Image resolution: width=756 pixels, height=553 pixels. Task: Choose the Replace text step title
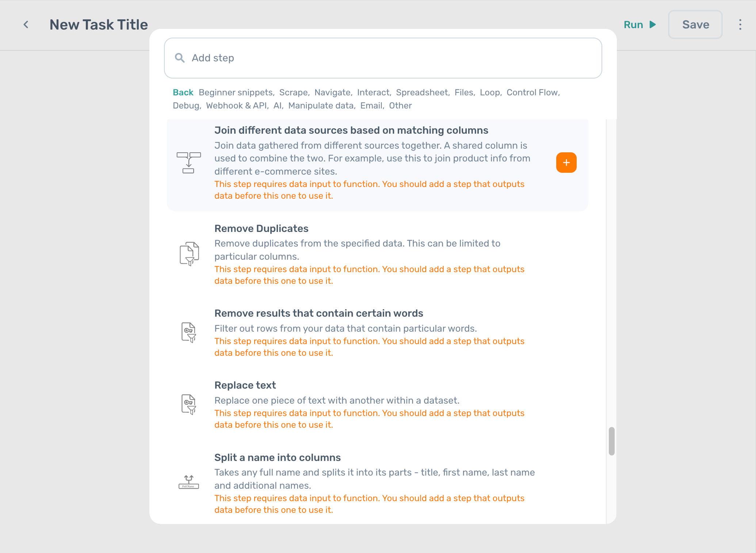[x=245, y=385]
